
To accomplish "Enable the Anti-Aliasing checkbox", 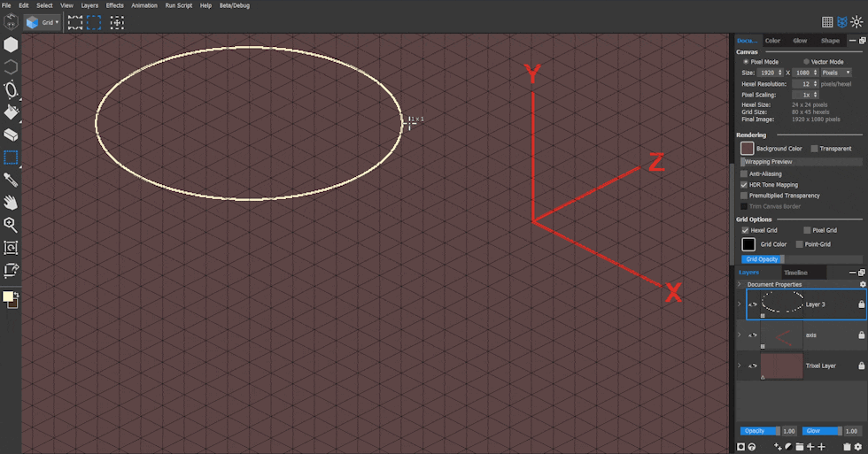I will pos(744,174).
